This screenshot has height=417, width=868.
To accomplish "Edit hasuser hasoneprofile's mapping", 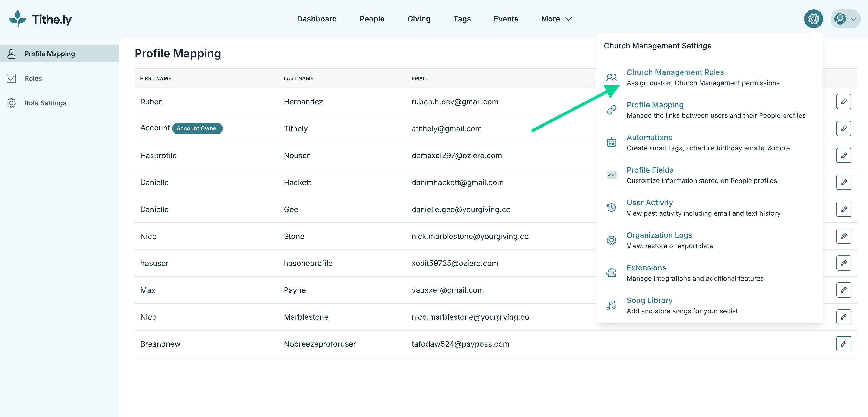I will point(843,263).
